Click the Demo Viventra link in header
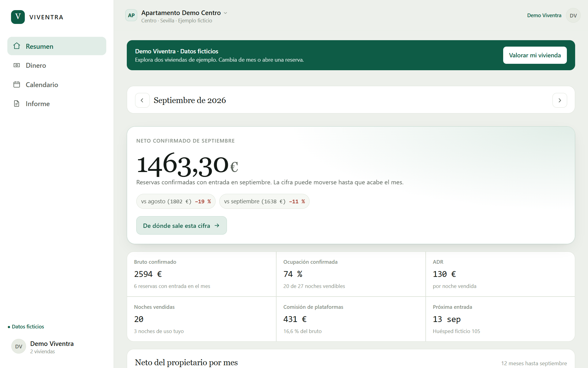 [544, 15]
